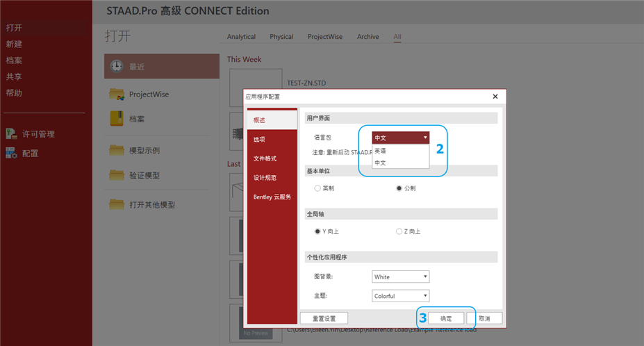Select the 验证模型 entry

click(x=161, y=176)
